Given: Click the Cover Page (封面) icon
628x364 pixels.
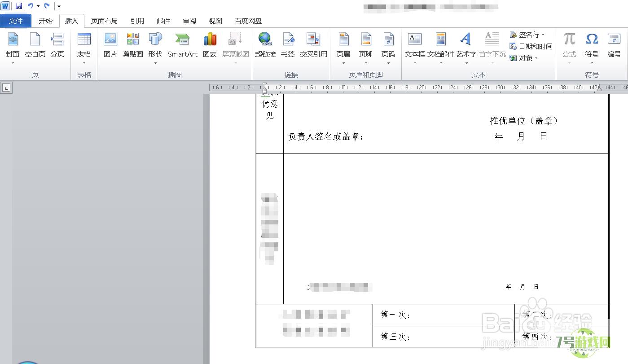Looking at the screenshot, I should 13,39.
